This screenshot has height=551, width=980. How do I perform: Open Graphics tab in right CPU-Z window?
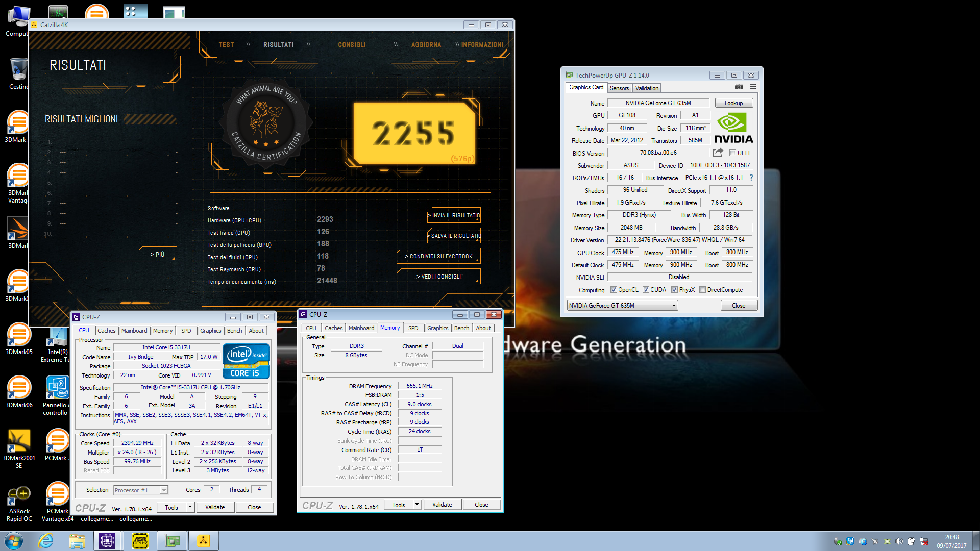pyautogui.click(x=437, y=328)
